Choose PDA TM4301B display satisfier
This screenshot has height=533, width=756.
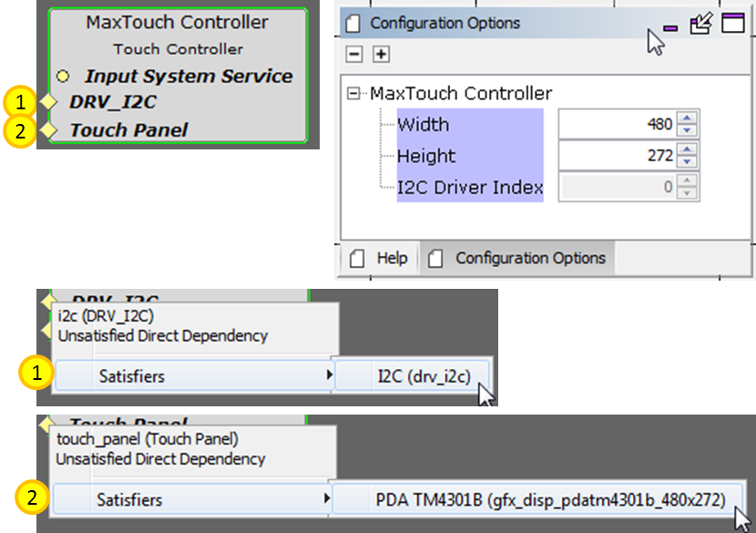537,499
